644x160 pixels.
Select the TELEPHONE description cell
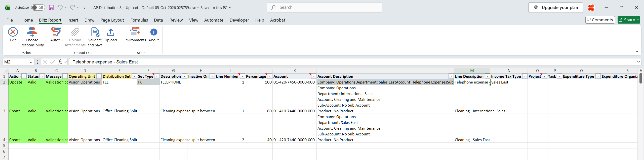pyautogui.click(x=173, y=82)
